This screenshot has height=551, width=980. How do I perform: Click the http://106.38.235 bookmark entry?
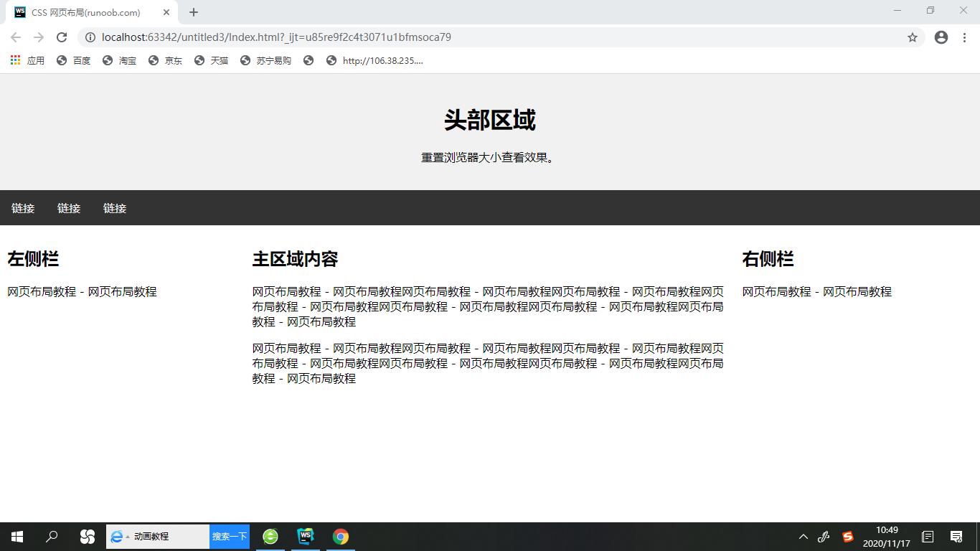(384, 60)
